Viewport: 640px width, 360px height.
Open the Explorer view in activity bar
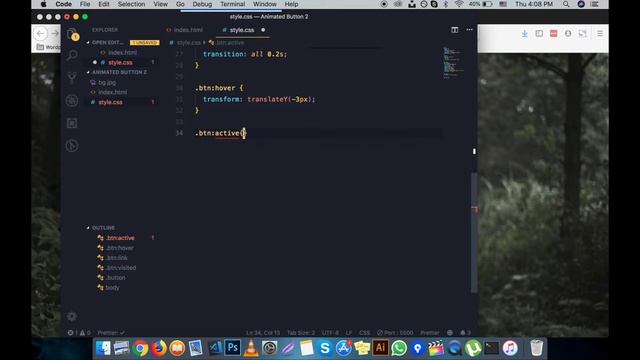[x=72, y=34]
